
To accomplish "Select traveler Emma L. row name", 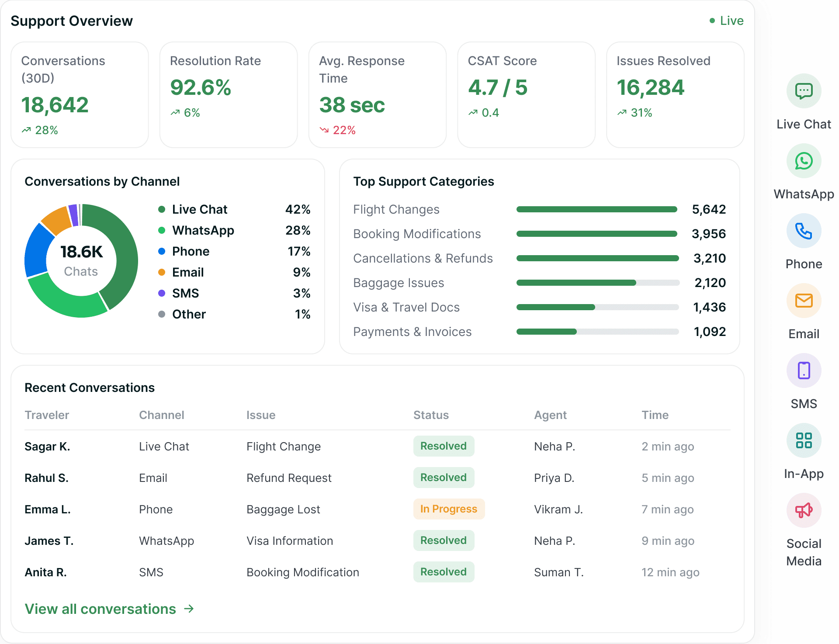I will coord(48,509).
